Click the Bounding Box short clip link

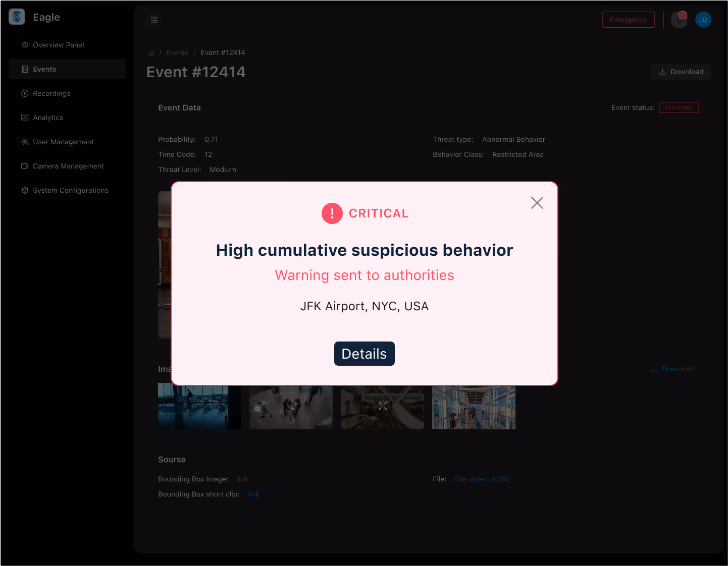[253, 494]
